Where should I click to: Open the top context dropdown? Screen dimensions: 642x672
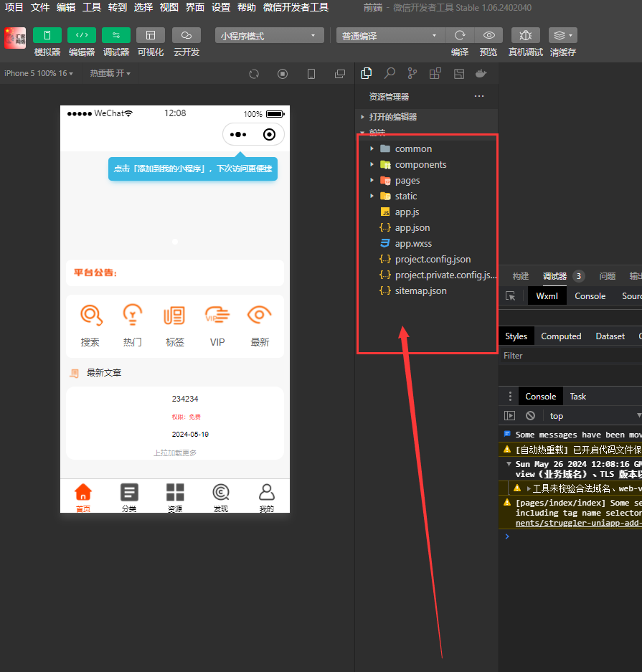595,416
